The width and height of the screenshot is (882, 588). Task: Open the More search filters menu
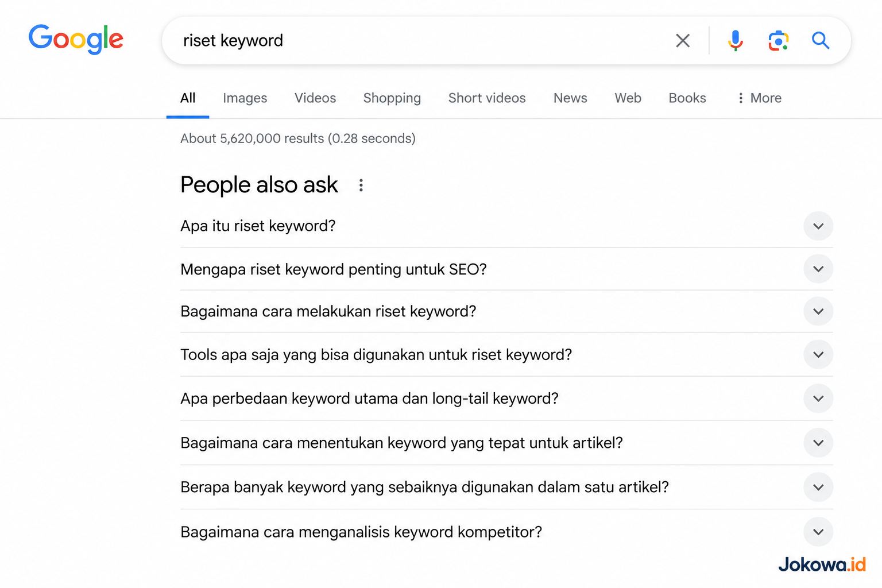click(759, 98)
